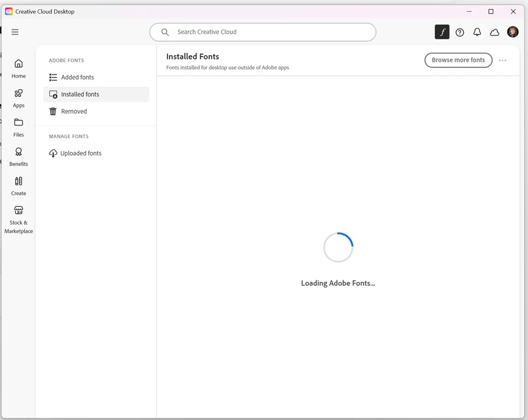Maximize the Creative Cloud window
528x420 pixels.
pyautogui.click(x=491, y=11)
